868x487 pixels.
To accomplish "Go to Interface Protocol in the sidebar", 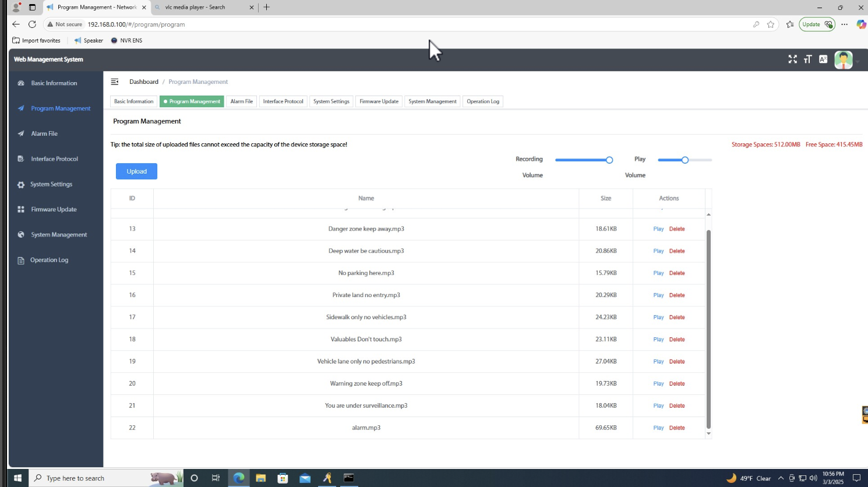I will pyautogui.click(x=54, y=159).
